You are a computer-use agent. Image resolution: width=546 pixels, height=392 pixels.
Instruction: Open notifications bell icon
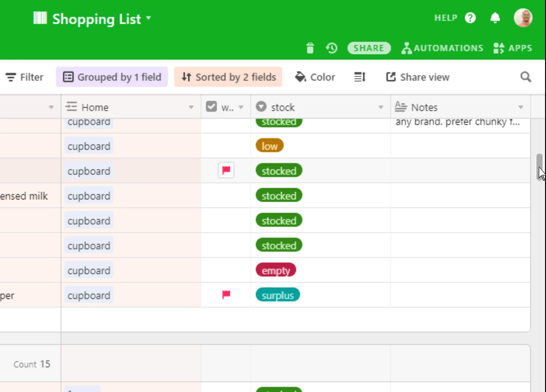(x=495, y=18)
